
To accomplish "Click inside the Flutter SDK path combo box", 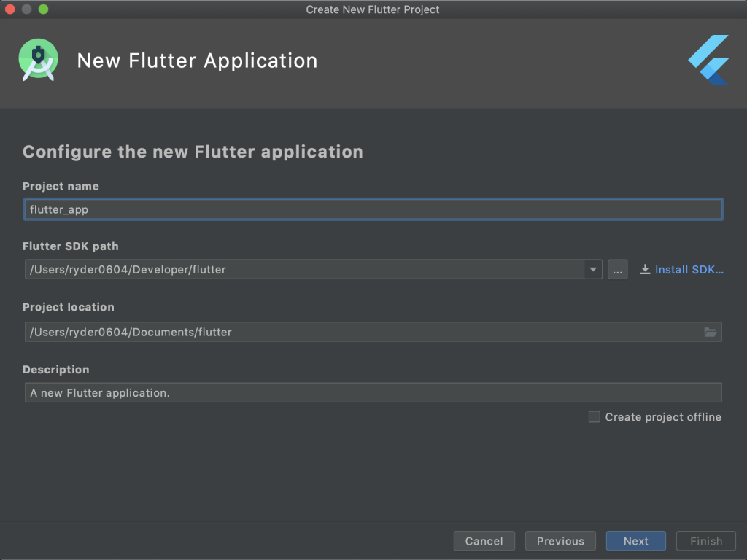I will (303, 270).
